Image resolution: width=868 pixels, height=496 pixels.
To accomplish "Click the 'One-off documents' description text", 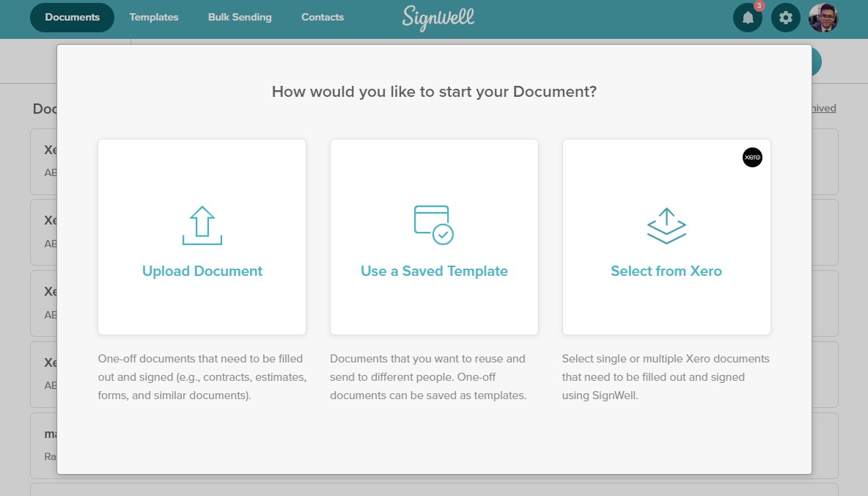I will click(202, 377).
